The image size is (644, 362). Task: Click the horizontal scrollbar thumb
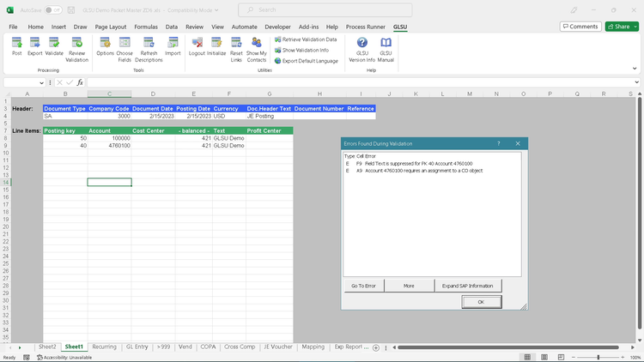508,347
